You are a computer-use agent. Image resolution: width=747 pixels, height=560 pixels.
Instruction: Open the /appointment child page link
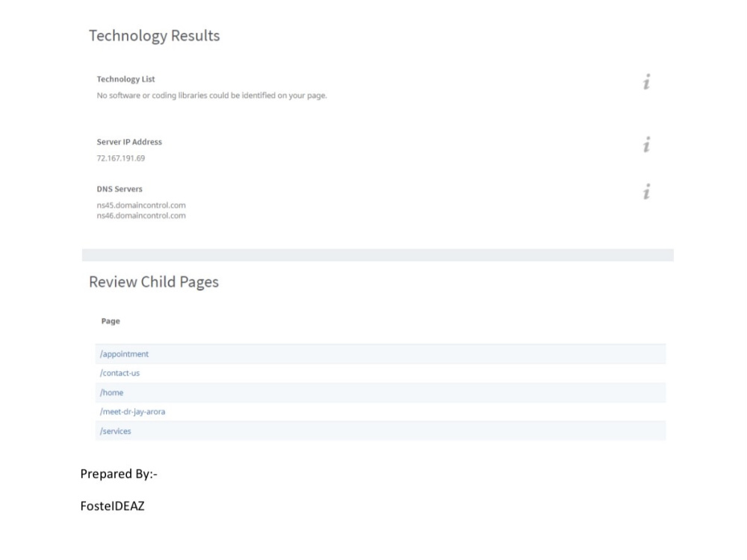(124, 354)
